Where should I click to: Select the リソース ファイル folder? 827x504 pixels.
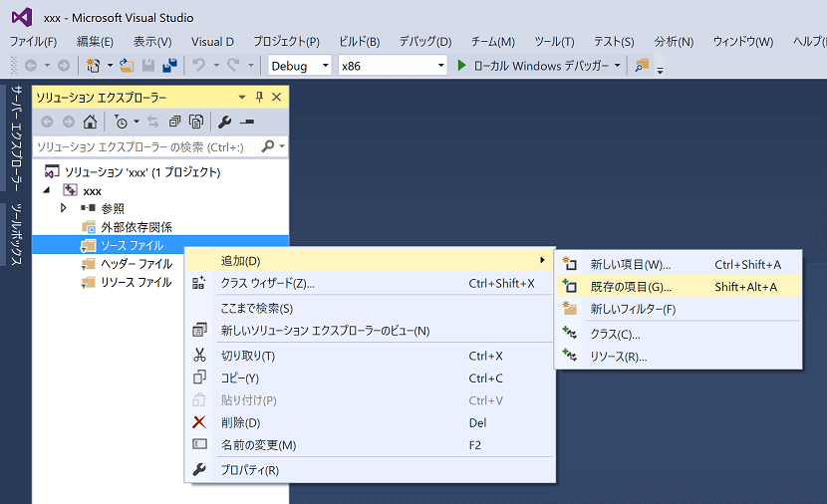click(127, 282)
